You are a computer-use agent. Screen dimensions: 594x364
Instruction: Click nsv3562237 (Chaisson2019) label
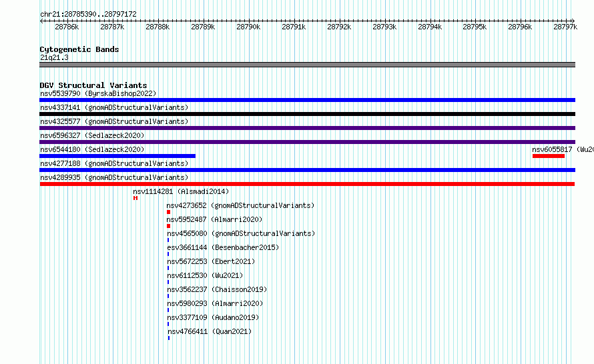coord(217,289)
